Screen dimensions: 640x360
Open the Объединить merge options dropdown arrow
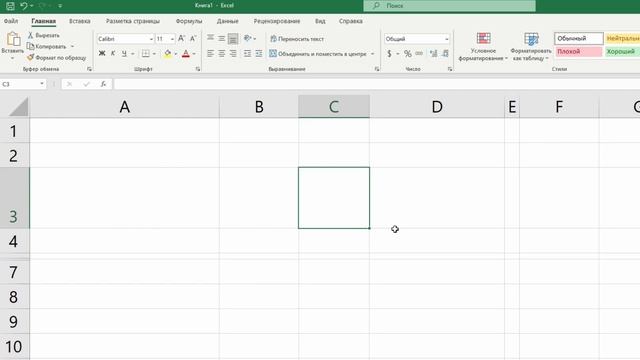coord(372,53)
